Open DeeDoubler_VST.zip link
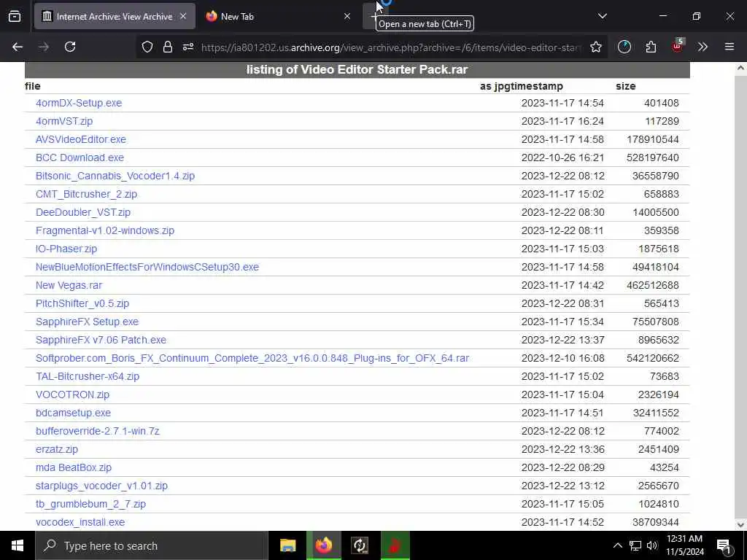The height and width of the screenshot is (560, 747). pos(83,212)
